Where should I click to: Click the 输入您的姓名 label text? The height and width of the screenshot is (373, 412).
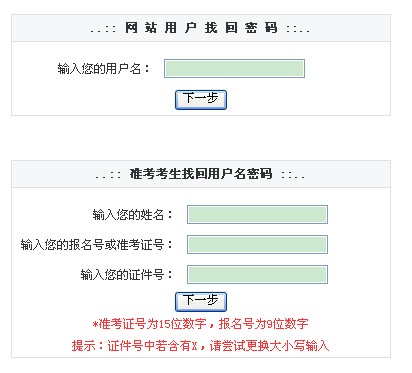[133, 215]
